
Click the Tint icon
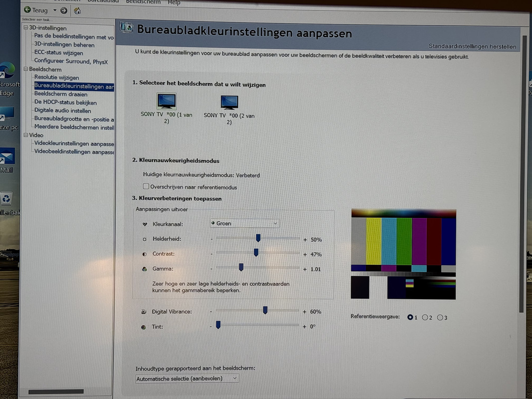[x=144, y=327]
